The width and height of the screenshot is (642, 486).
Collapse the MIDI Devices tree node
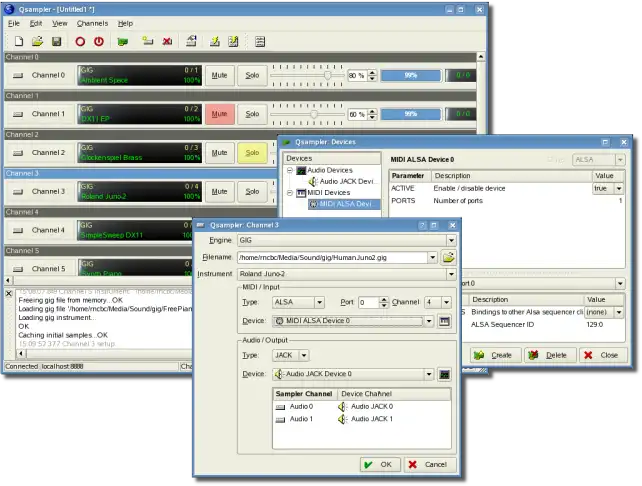[290, 193]
